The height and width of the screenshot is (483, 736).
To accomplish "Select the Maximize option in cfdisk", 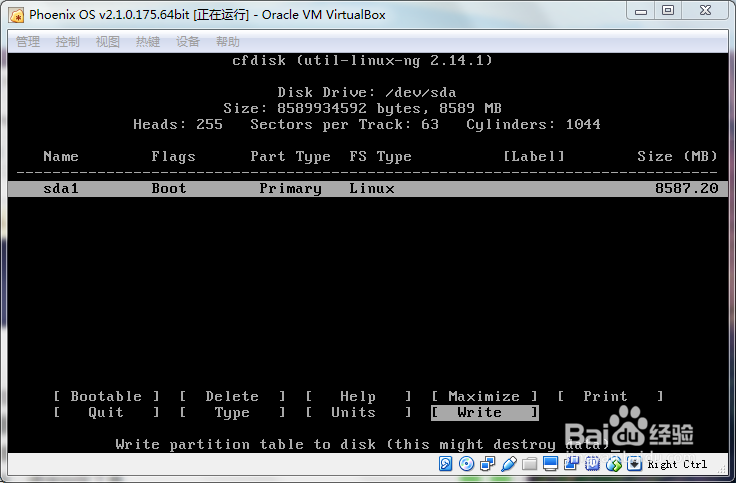I will 484,396.
